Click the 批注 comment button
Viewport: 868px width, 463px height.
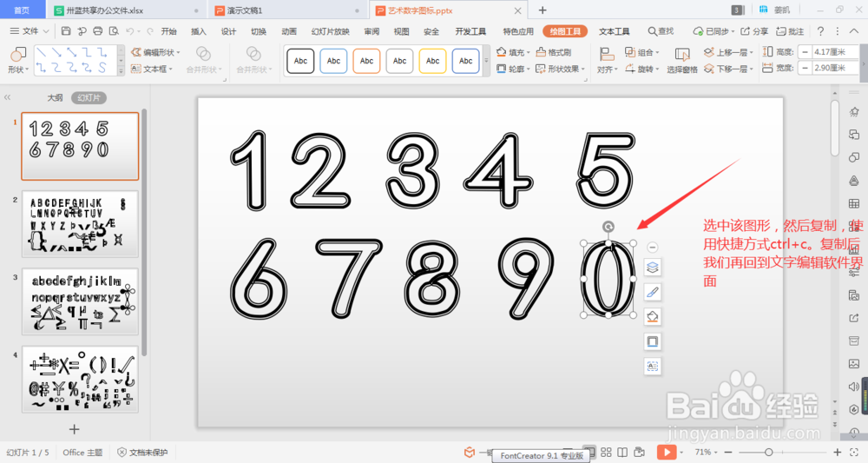(x=790, y=31)
